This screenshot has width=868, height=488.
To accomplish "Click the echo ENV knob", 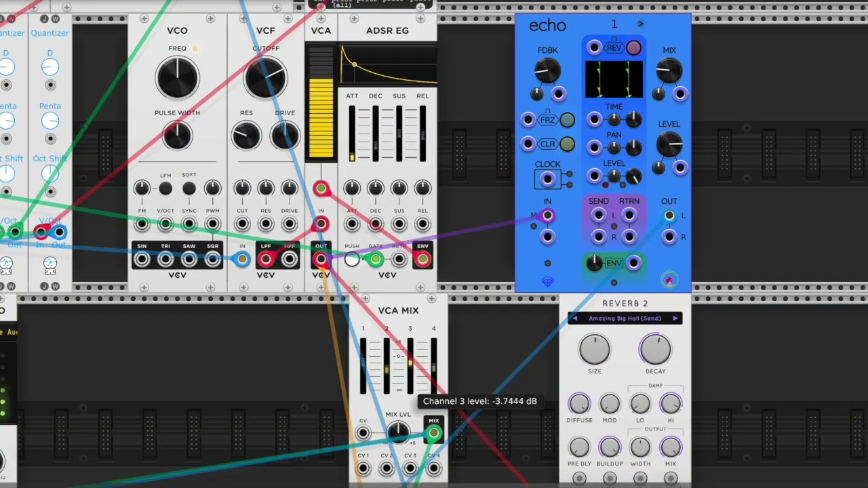I will [594, 264].
